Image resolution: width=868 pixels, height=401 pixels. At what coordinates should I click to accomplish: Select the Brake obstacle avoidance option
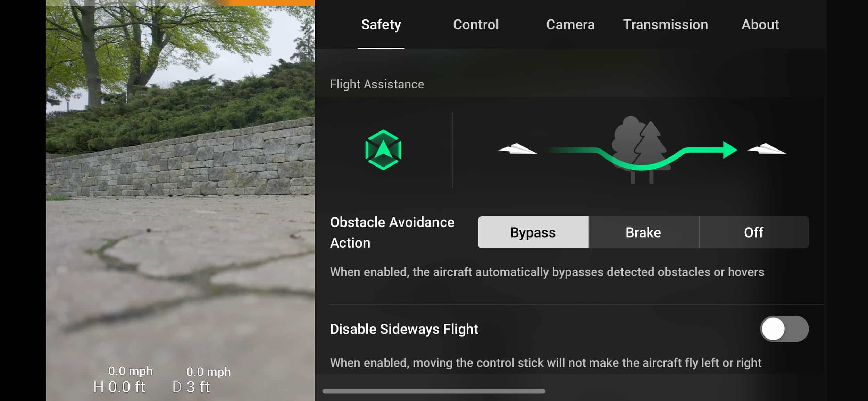[643, 232]
